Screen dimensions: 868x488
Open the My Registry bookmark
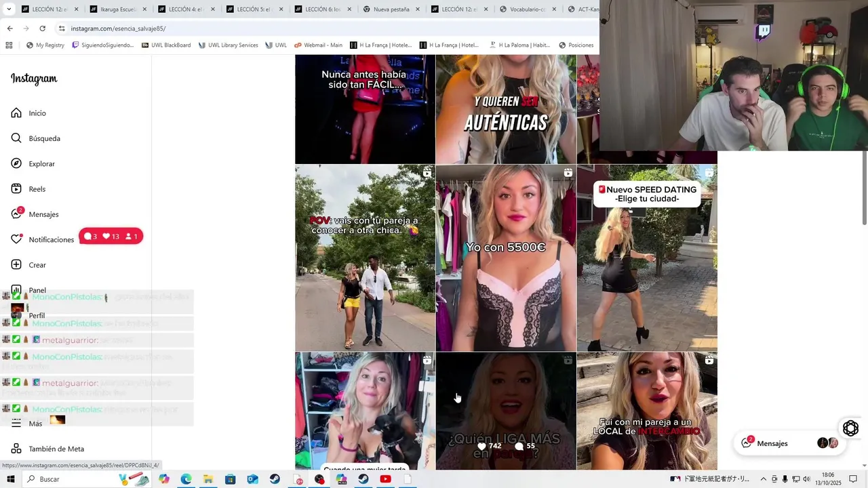coord(45,45)
